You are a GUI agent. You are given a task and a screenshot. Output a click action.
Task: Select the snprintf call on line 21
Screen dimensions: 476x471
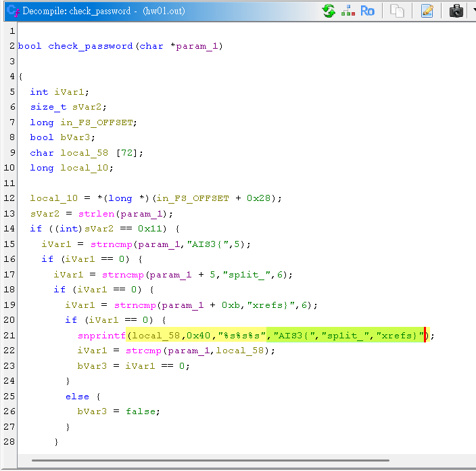click(101, 336)
